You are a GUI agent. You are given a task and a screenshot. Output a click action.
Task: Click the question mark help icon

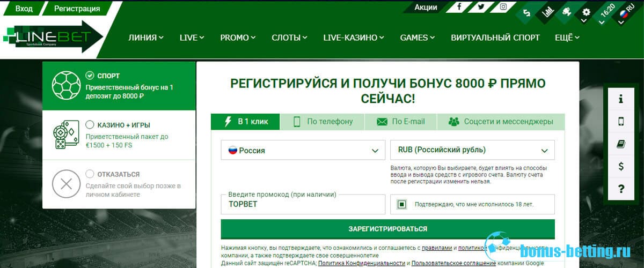621,189
